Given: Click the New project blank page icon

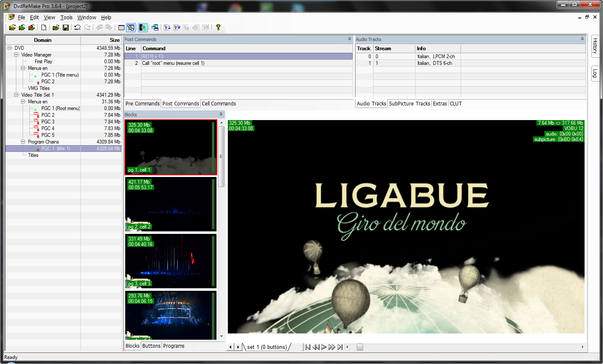Looking at the screenshot, I should coord(44,28).
